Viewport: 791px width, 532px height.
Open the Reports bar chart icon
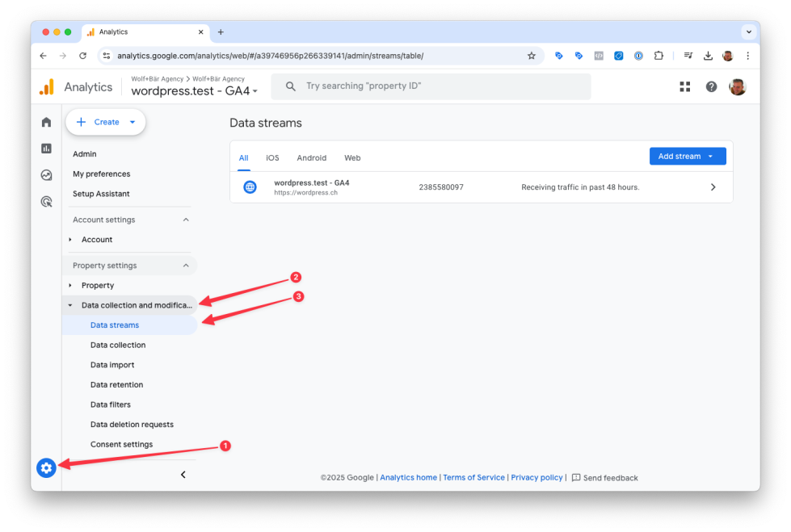[x=46, y=149]
